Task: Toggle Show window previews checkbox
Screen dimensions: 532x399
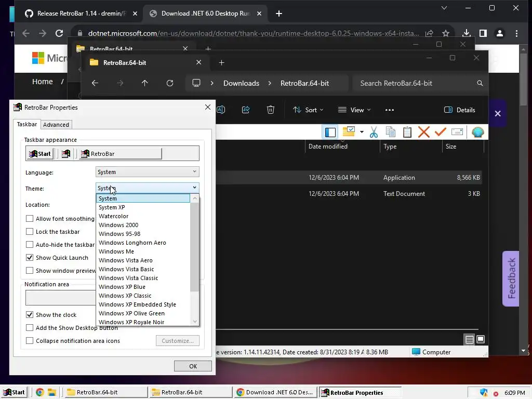Action: (x=30, y=270)
